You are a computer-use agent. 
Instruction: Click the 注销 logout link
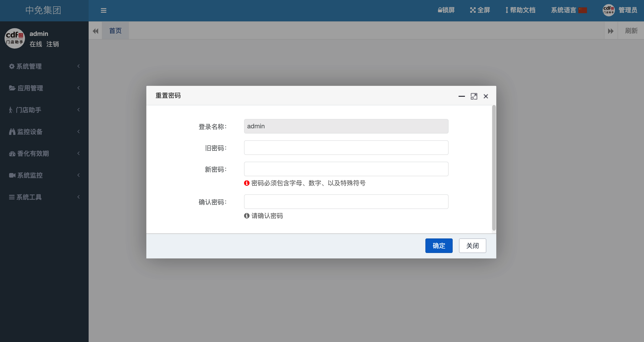pyautogui.click(x=52, y=44)
